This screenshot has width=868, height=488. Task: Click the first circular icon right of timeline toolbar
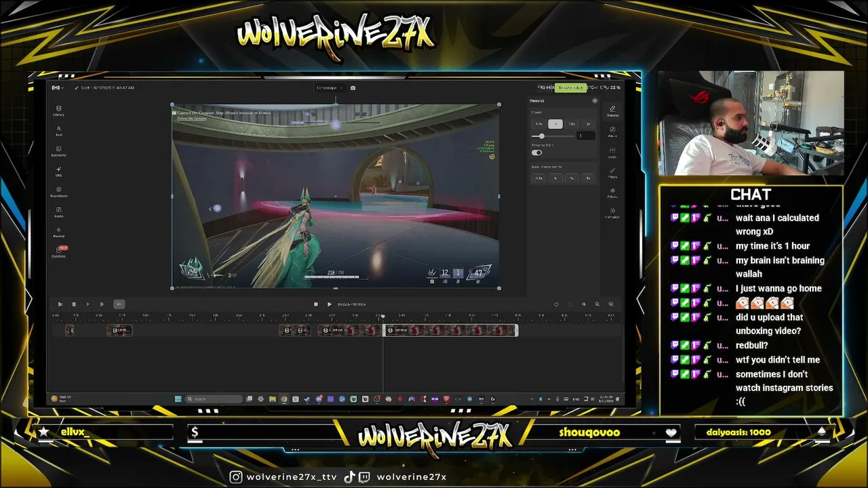pos(556,304)
